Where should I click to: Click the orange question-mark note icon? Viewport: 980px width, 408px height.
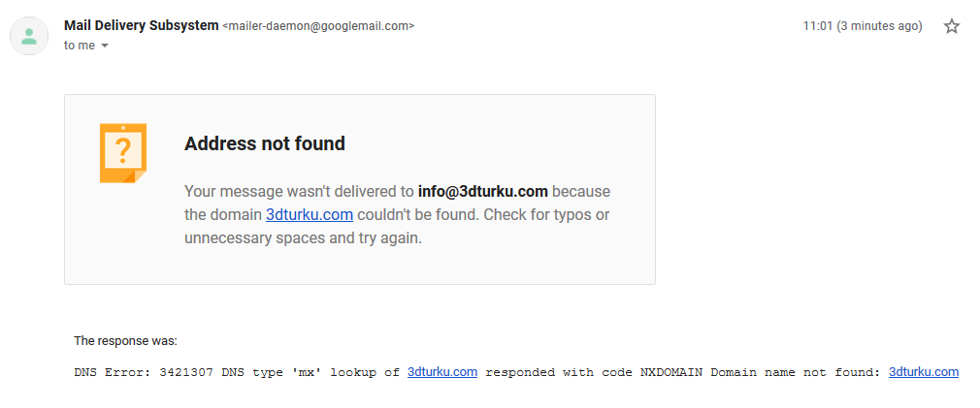pos(123,153)
